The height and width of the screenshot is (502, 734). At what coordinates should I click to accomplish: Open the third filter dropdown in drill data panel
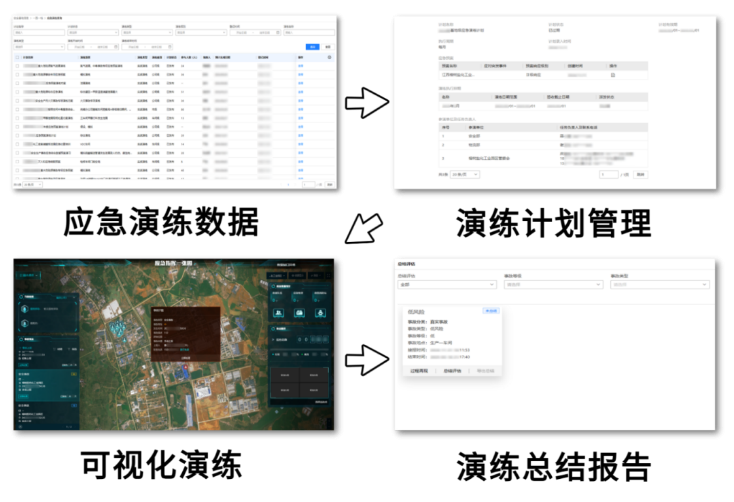[147, 33]
